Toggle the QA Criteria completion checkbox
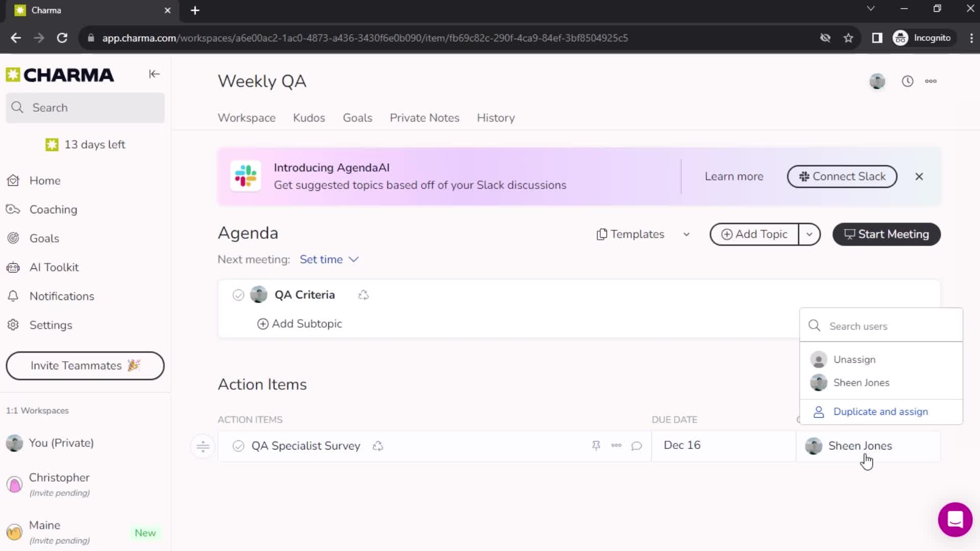The height and width of the screenshot is (551, 980). 237,295
